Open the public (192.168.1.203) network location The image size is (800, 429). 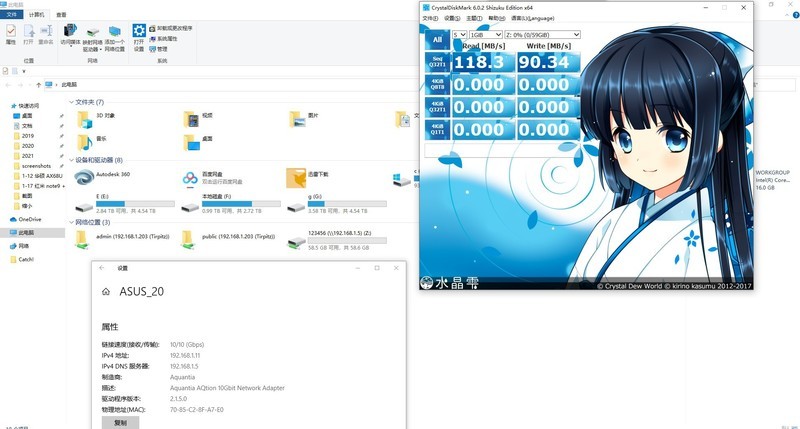229,239
